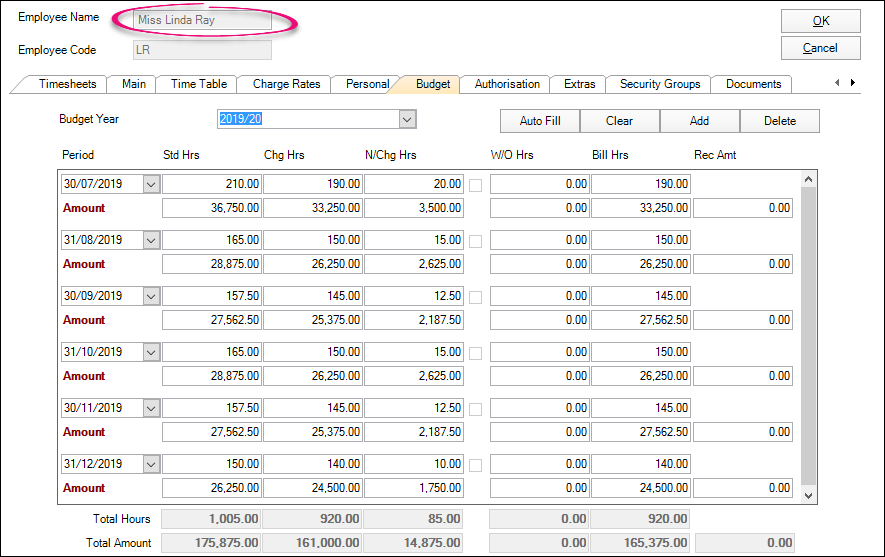This screenshot has height=557, width=885.
Task: Open the Charge Rates tab
Action: (x=285, y=84)
